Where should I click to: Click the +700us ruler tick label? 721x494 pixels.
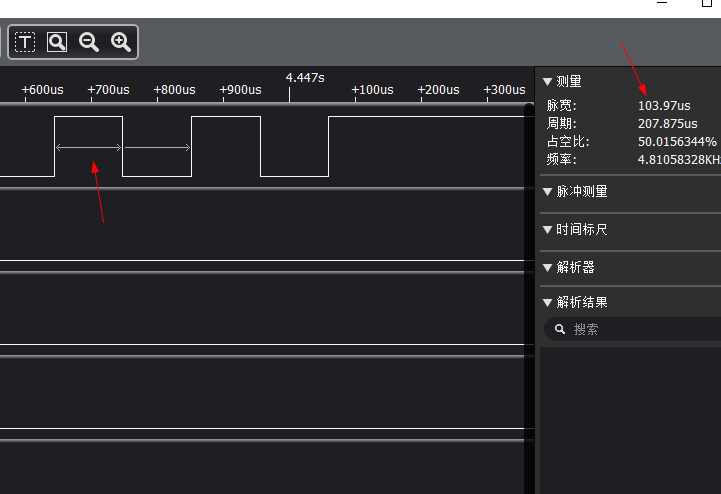pos(109,90)
